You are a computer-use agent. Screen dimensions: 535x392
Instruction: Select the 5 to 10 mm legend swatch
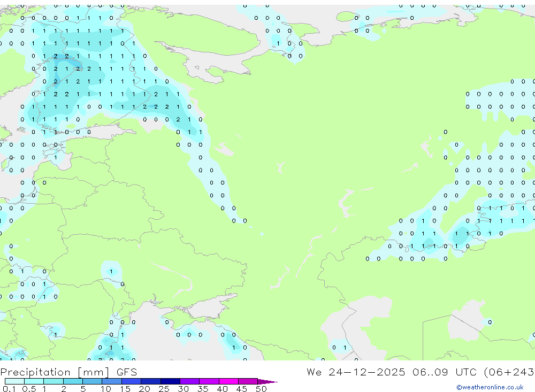coord(93,381)
